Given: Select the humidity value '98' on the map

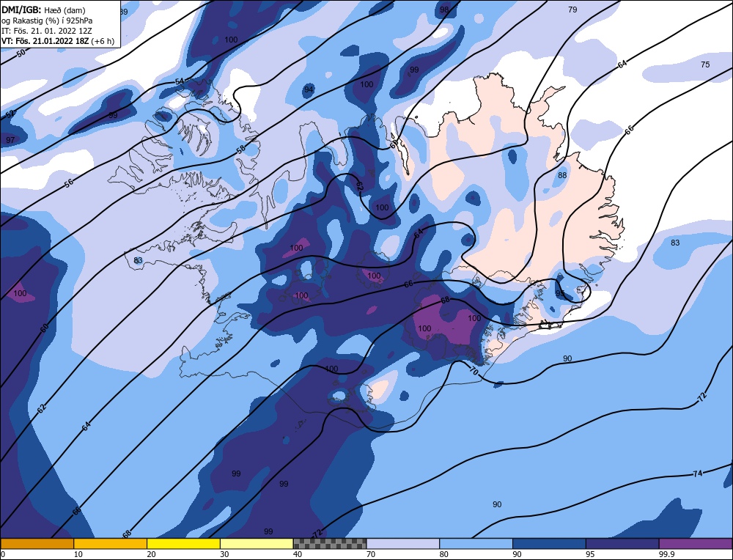Looking at the screenshot, I should pyautogui.click(x=444, y=10).
